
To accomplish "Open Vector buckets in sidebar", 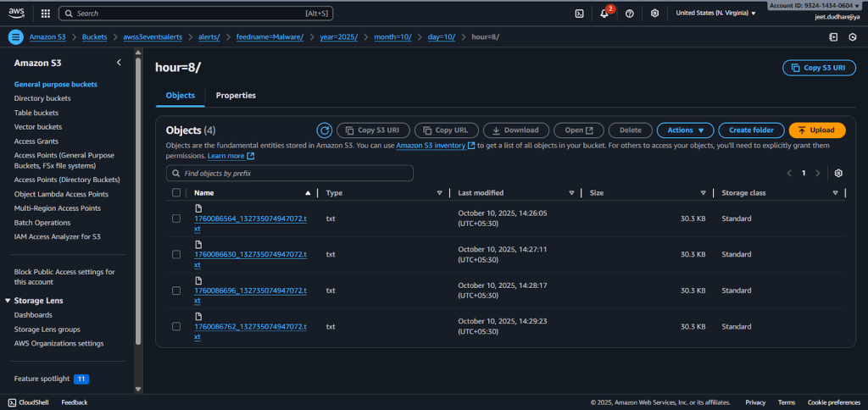I will [x=37, y=127].
